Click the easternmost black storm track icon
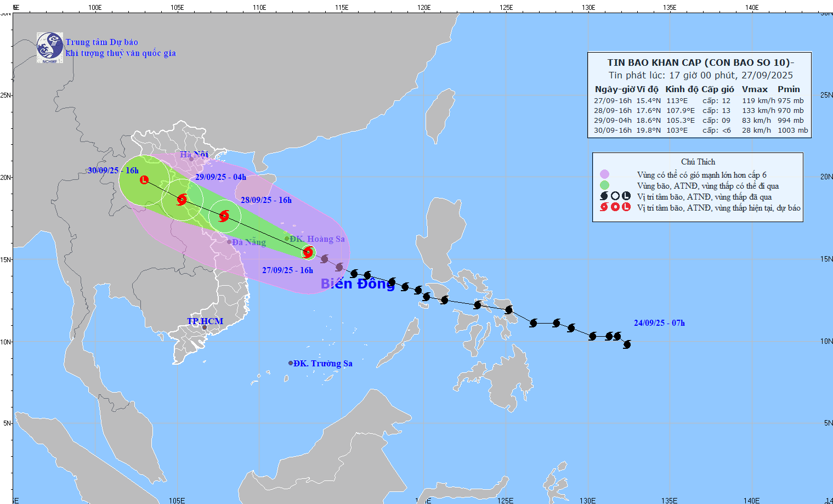The height and width of the screenshot is (504, 833). point(627,344)
